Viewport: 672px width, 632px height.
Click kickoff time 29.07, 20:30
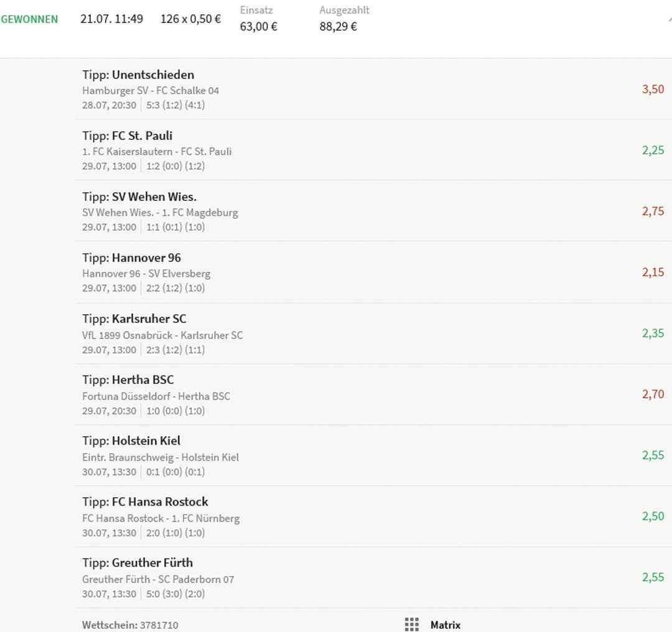pyautogui.click(x=110, y=411)
